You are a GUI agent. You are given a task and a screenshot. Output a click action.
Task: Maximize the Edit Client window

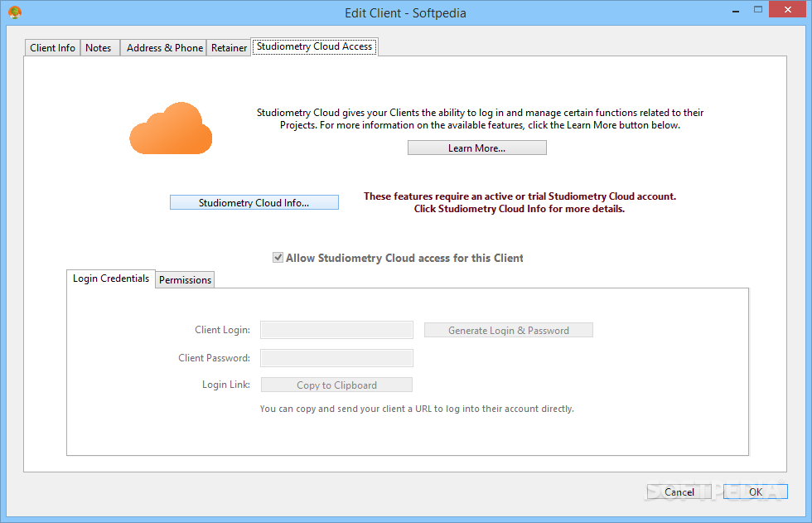[758, 10]
